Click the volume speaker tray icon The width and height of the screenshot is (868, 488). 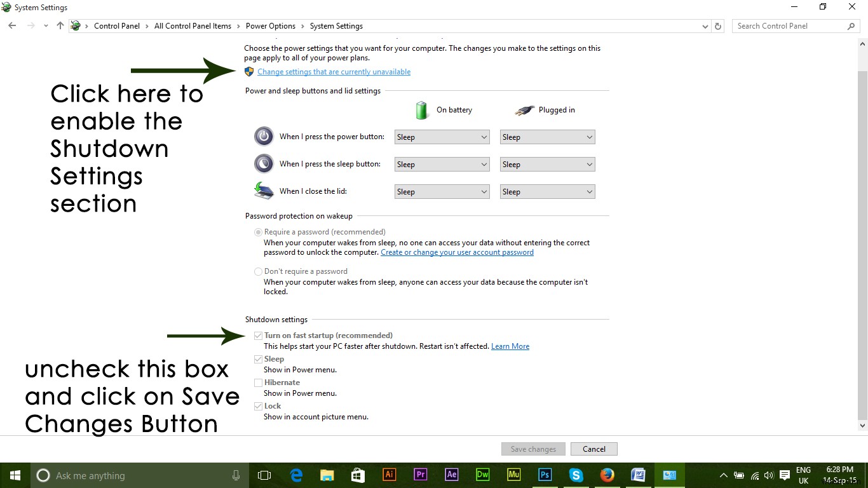769,475
